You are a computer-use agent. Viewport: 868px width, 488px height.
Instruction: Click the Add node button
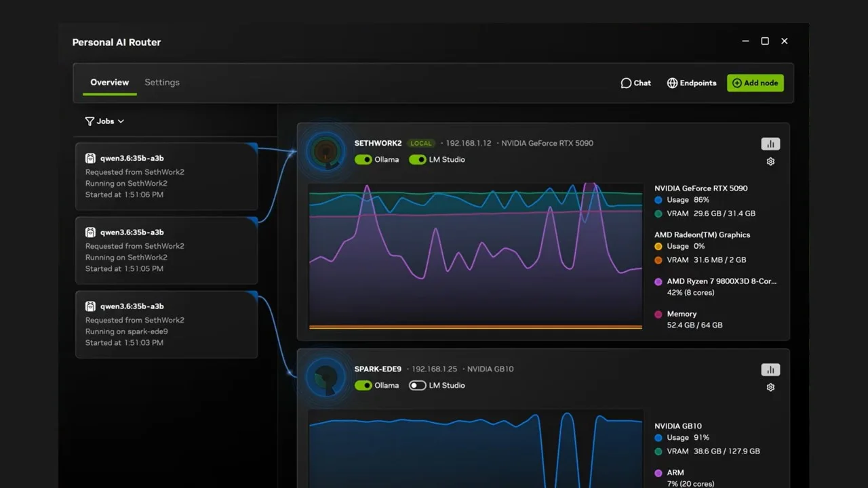[x=755, y=83]
